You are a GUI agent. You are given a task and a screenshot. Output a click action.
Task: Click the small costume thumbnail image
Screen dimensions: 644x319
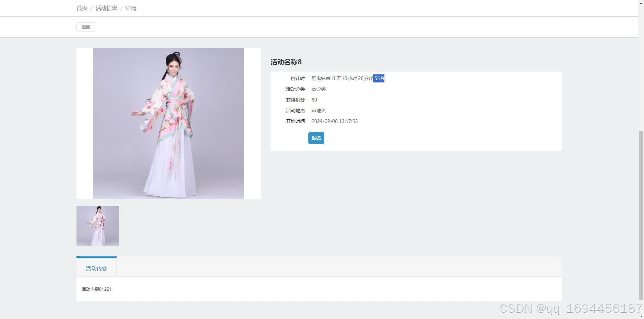(98, 226)
